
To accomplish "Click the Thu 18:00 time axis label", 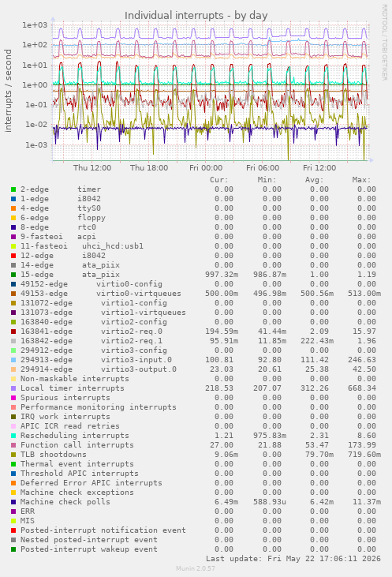I will click(x=149, y=168).
